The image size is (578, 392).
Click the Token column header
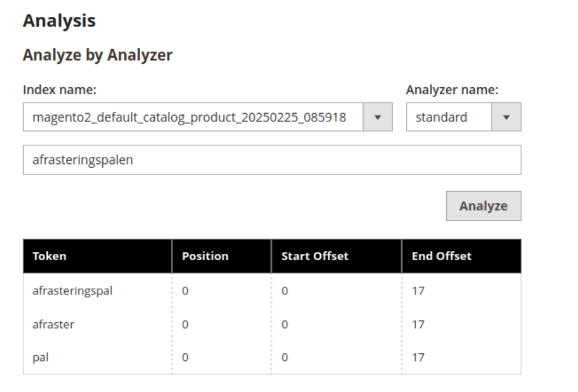tap(50, 256)
